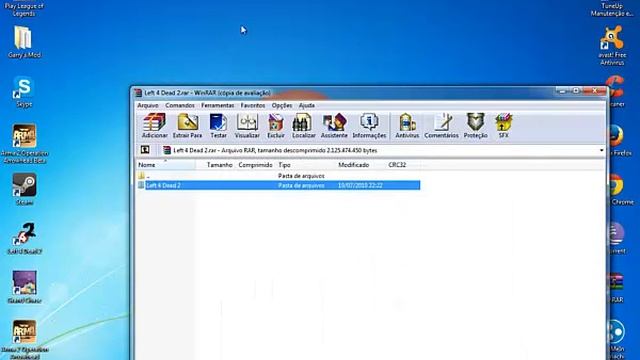This screenshot has height=360, width=640.
Task: Click the Excluir delete icon
Action: (x=276, y=126)
